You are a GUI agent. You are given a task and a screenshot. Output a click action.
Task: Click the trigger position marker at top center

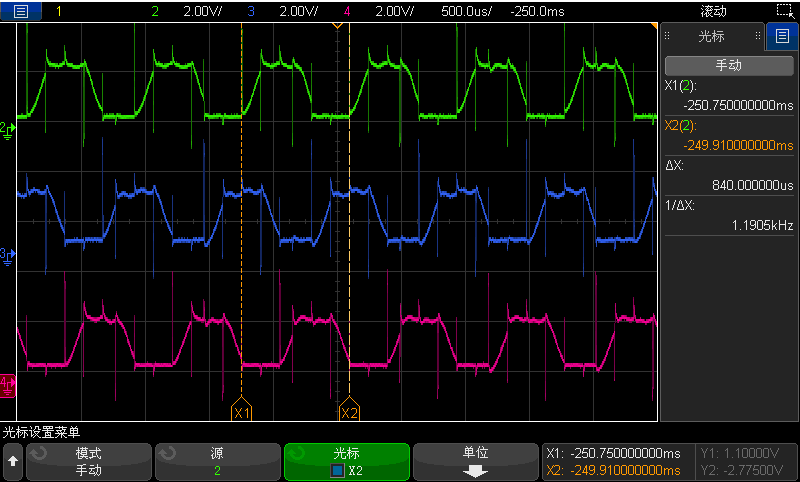[x=337, y=25]
